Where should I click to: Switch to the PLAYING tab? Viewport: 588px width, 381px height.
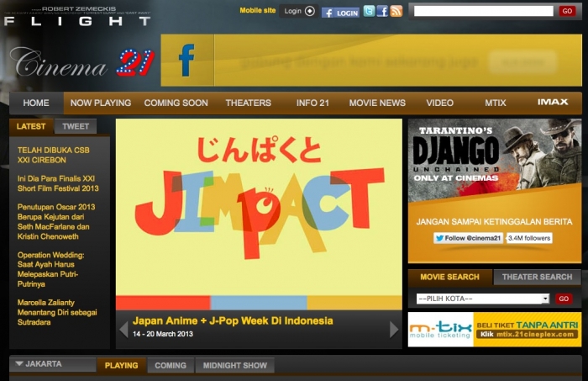[121, 365]
